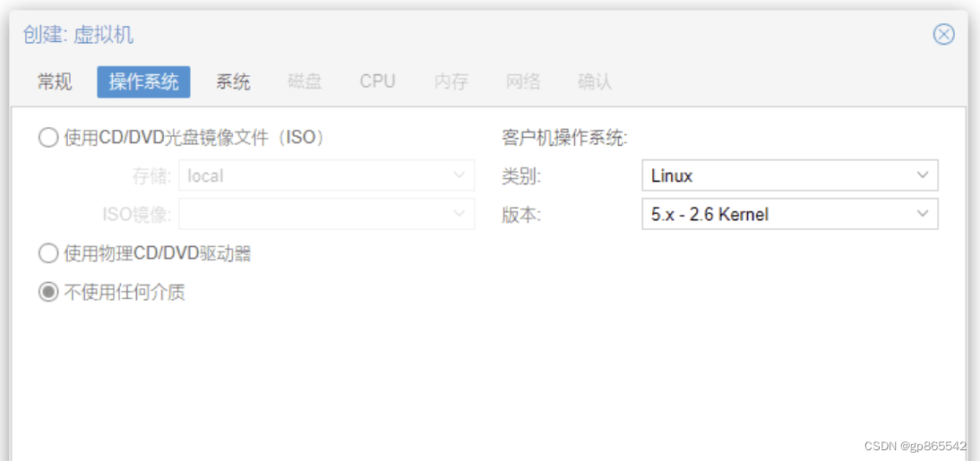Select the 操作系统 tab
Screen dimensions: 980x461
[x=143, y=82]
